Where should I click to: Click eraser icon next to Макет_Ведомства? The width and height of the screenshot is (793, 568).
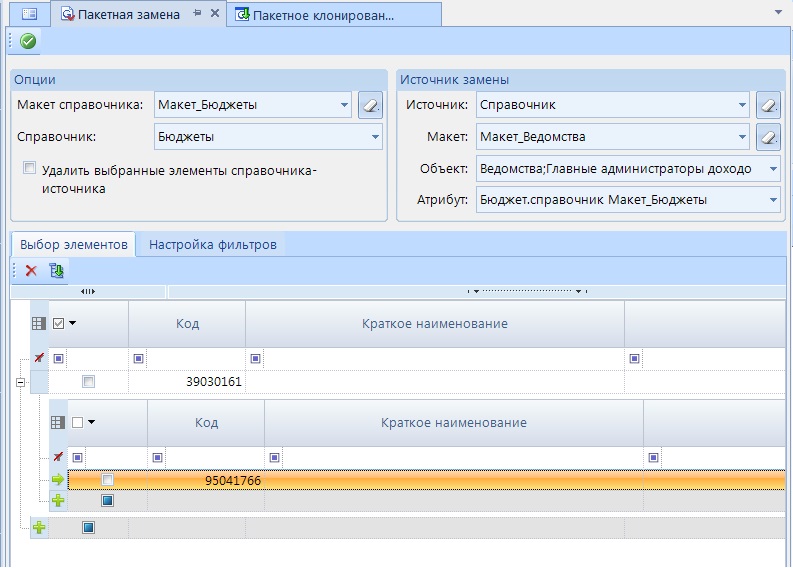click(x=768, y=137)
